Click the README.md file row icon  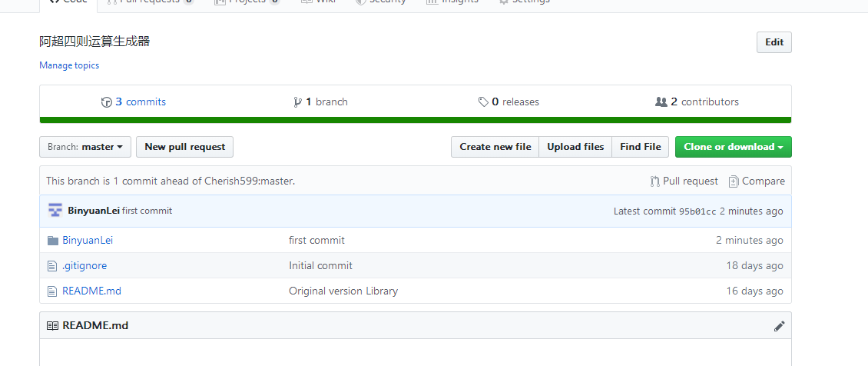pyautogui.click(x=52, y=291)
